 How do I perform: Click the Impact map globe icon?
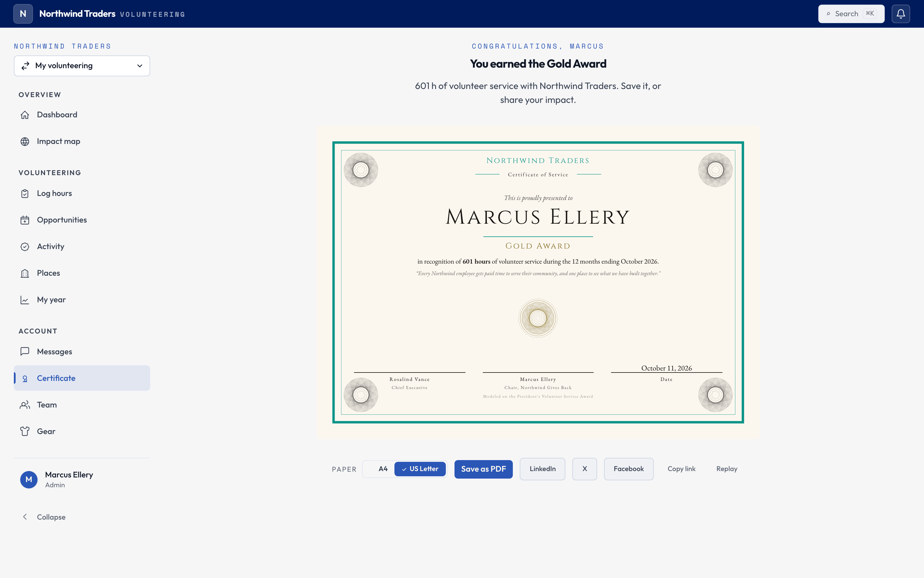[x=25, y=141]
